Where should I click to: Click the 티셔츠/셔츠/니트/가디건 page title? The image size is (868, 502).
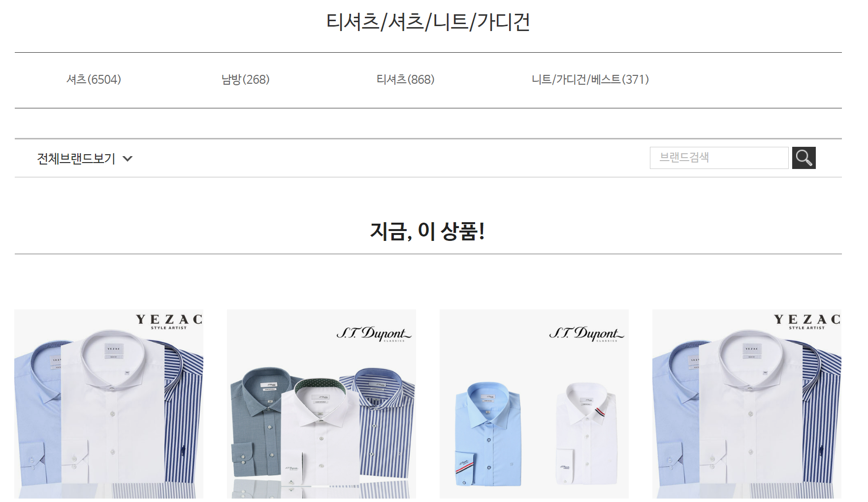coord(428,22)
